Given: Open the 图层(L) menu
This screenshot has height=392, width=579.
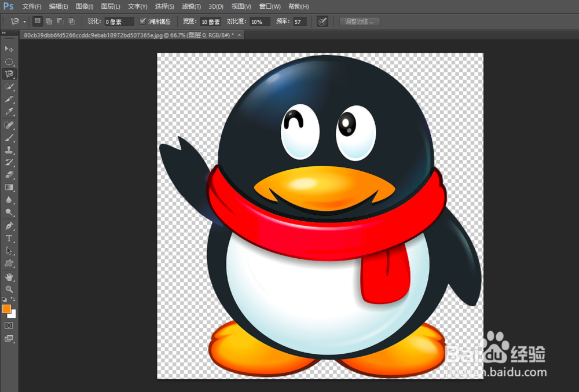Looking at the screenshot, I should click(x=111, y=6).
